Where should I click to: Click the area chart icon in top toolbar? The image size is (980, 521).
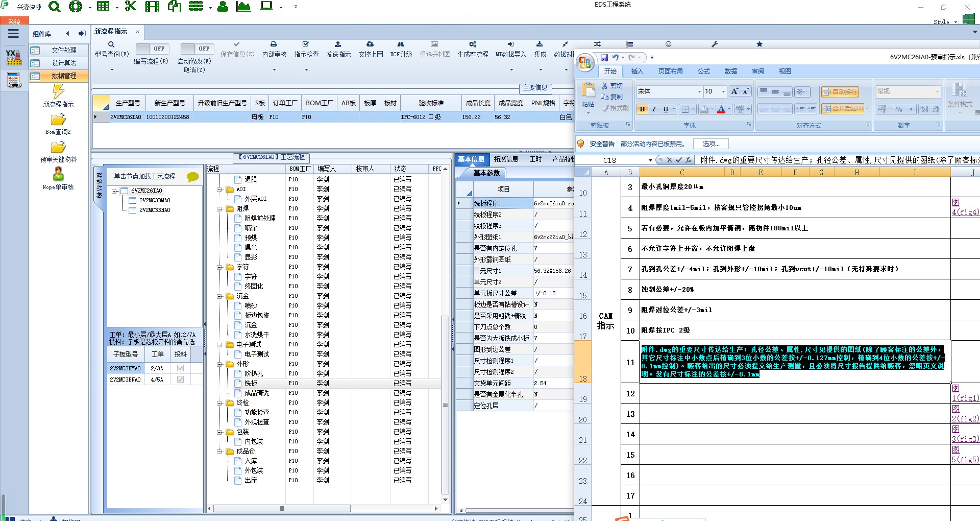[x=243, y=7]
